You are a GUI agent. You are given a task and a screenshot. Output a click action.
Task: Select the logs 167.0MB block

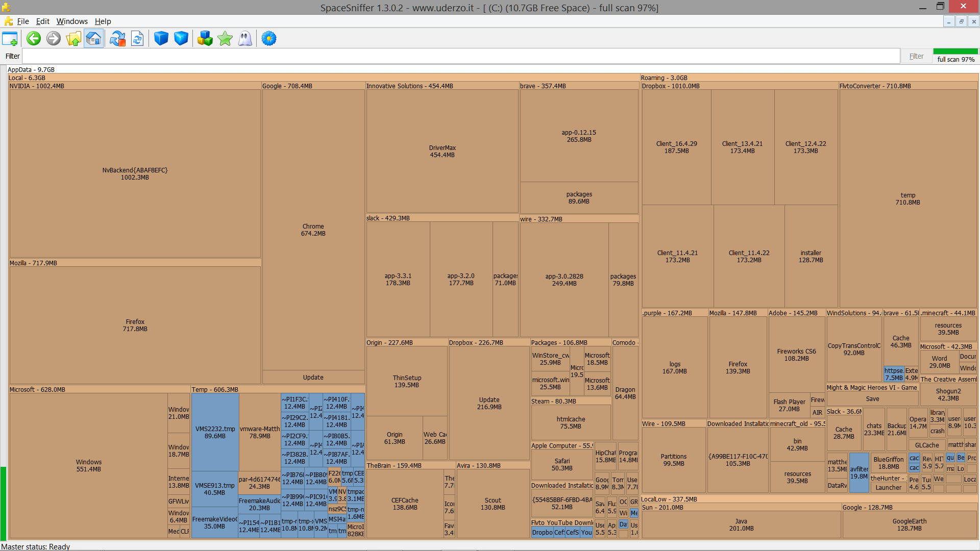(x=675, y=367)
